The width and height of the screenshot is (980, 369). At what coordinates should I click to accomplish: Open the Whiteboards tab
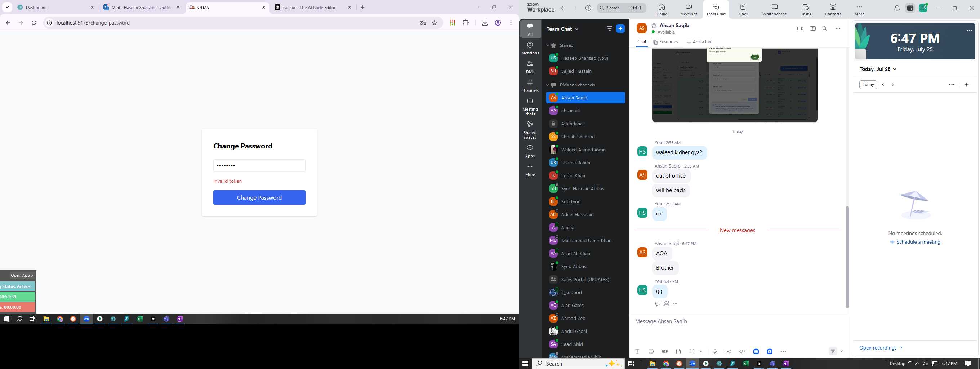point(774,9)
